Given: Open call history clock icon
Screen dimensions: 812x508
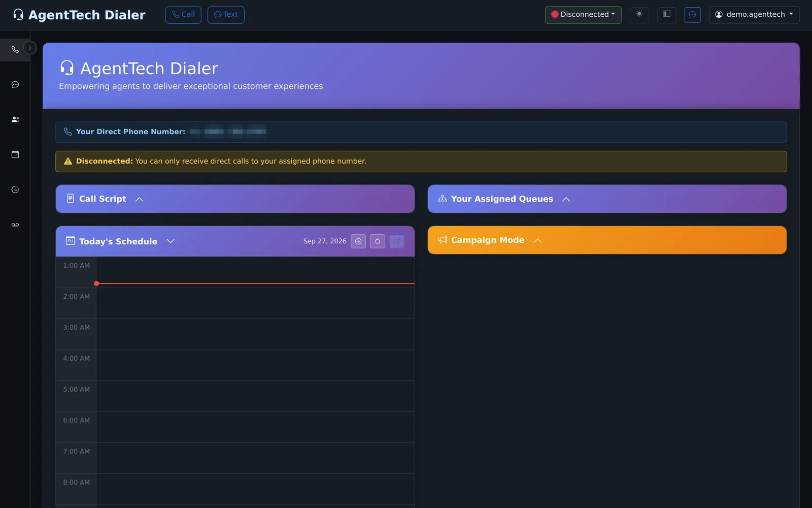Looking at the screenshot, I should point(15,189).
